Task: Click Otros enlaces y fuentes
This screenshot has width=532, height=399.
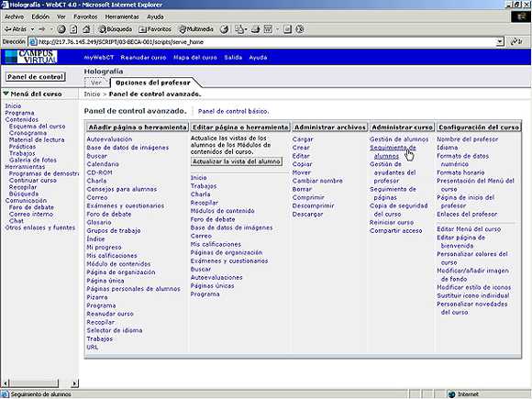Action: tap(40, 227)
